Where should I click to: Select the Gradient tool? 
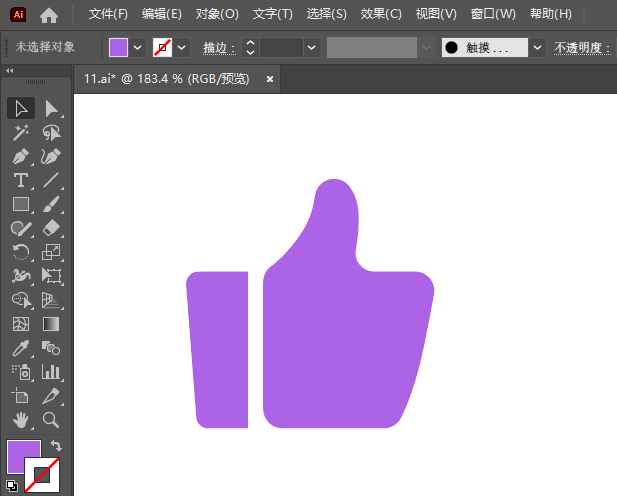tap(51, 324)
